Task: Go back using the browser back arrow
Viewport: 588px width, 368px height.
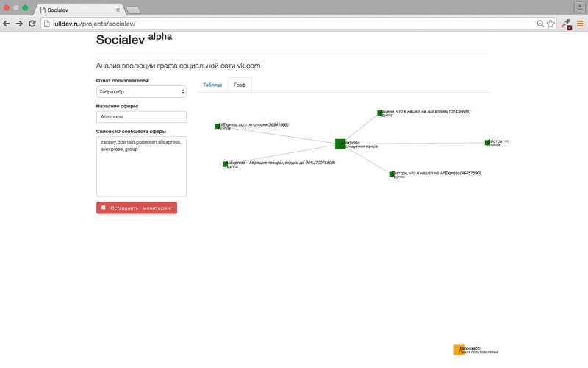Action: pyautogui.click(x=7, y=24)
